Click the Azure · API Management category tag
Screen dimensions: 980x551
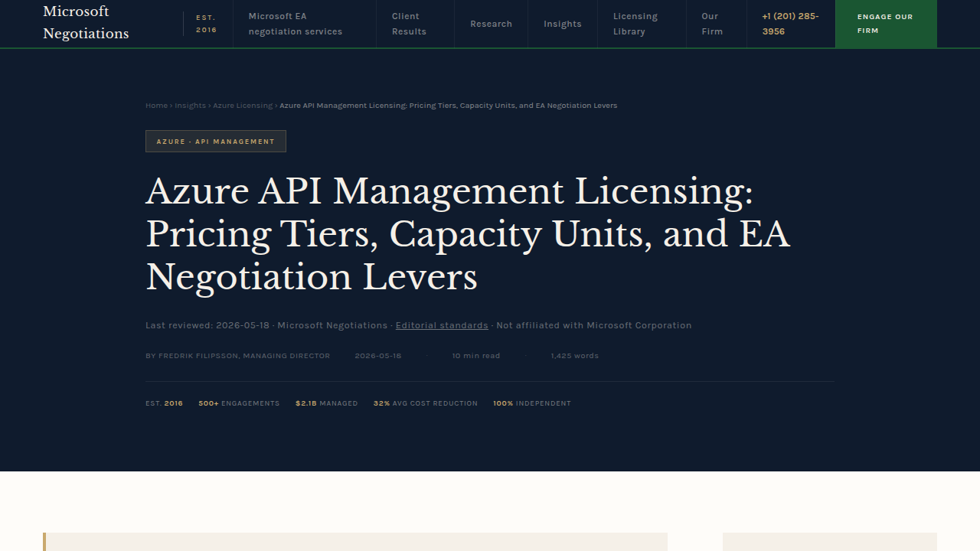tap(216, 142)
